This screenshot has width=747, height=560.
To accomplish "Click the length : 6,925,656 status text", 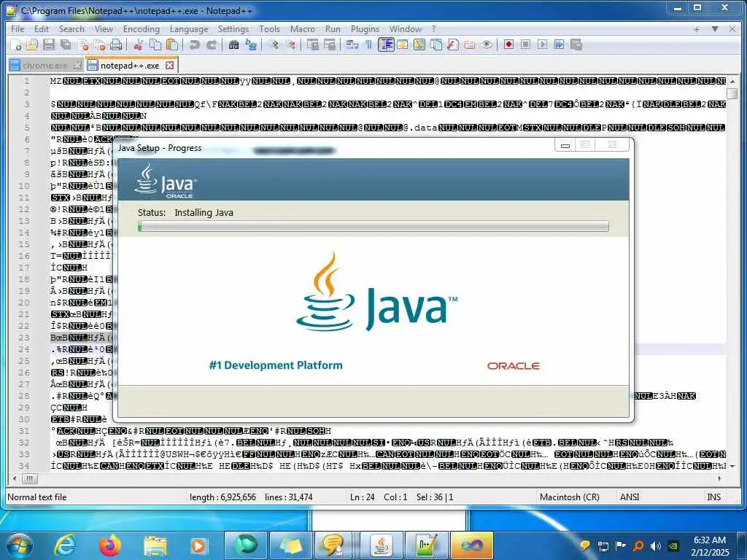I will coord(222,497).
